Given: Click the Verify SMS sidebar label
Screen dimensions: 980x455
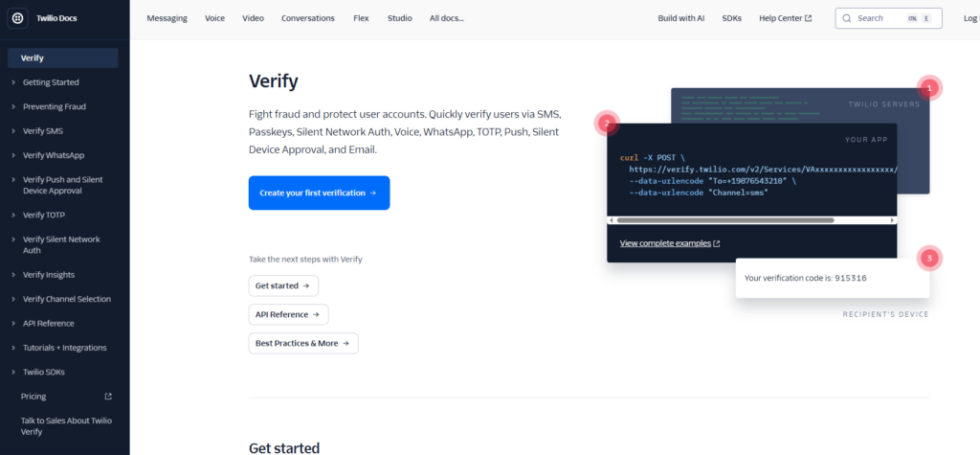Looking at the screenshot, I should click(43, 131).
